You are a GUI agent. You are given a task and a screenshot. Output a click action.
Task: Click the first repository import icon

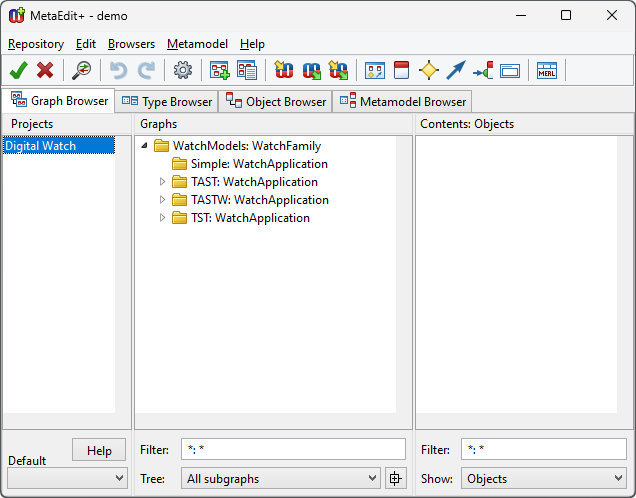pos(284,70)
